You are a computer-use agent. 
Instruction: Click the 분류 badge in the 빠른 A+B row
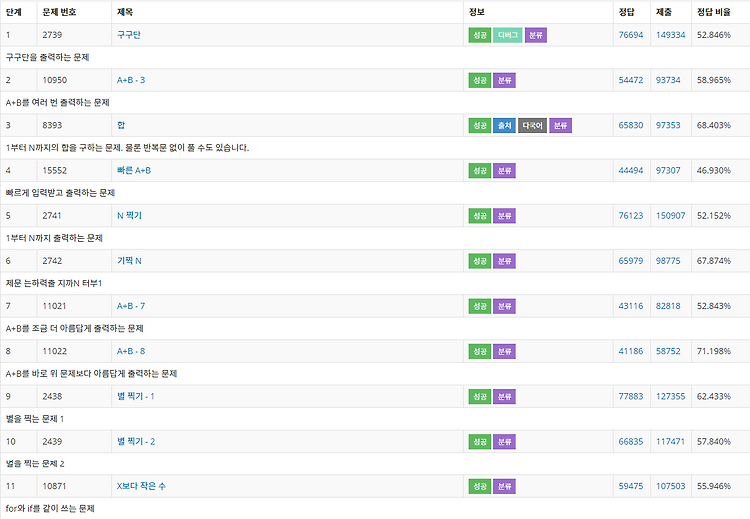pyautogui.click(x=505, y=171)
